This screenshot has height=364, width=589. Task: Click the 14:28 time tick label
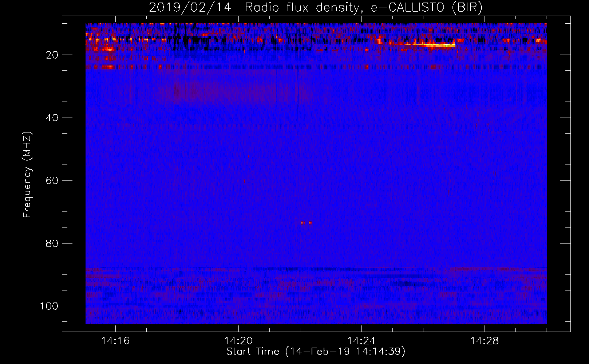tap(485, 341)
